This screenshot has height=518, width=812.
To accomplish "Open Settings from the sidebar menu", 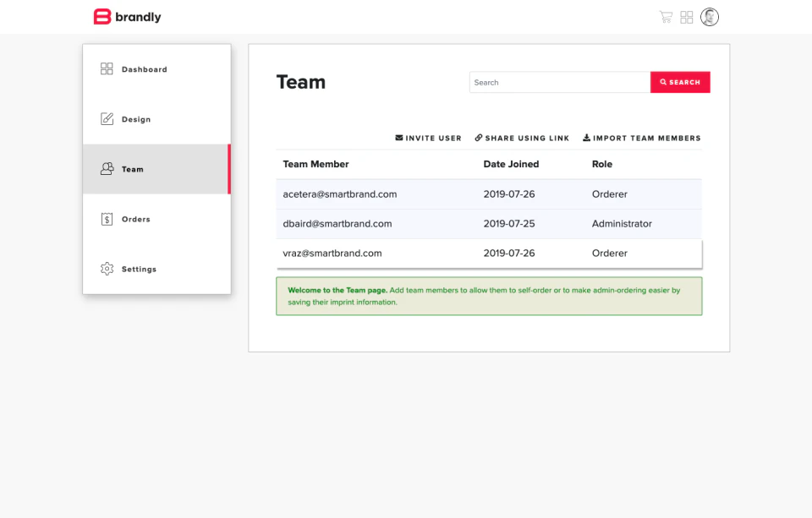I will coord(138,269).
